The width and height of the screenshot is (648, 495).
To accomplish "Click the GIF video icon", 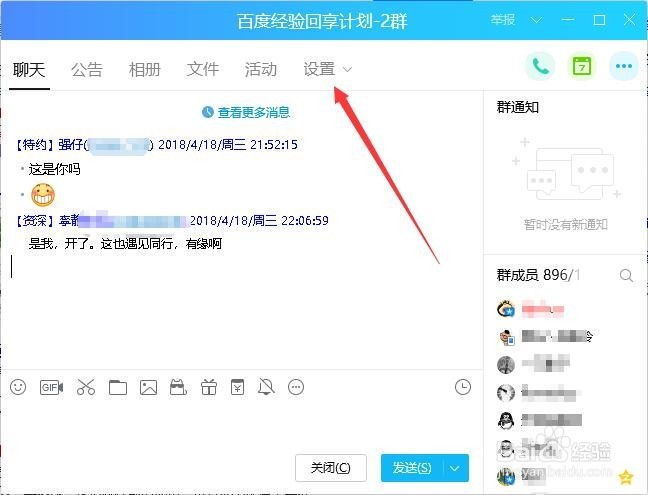I will coord(51,387).
